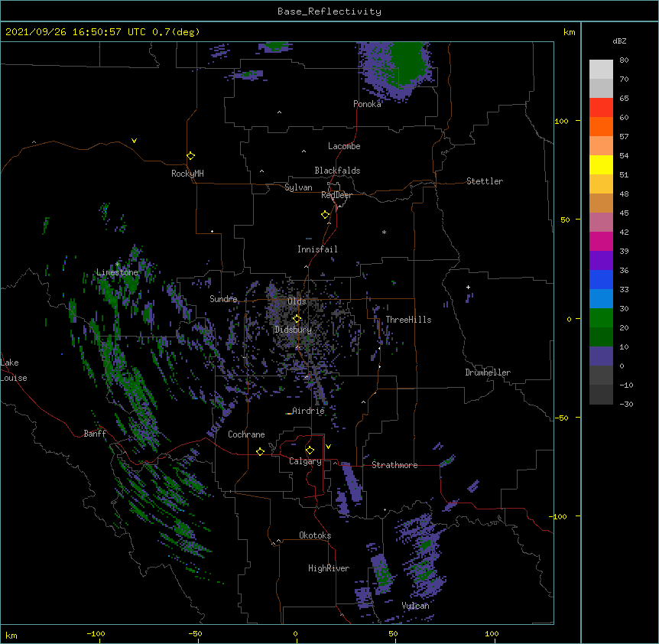Click the HighRiver label

329,568
